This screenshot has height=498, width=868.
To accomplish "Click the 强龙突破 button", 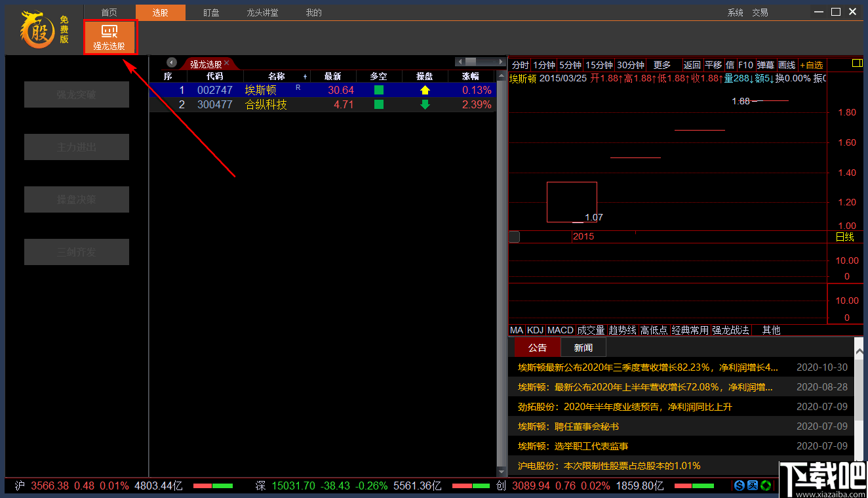I will 77,94.
